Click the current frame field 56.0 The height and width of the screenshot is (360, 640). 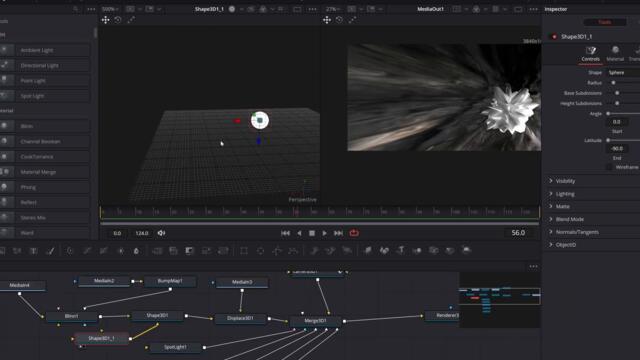point(518,233)
